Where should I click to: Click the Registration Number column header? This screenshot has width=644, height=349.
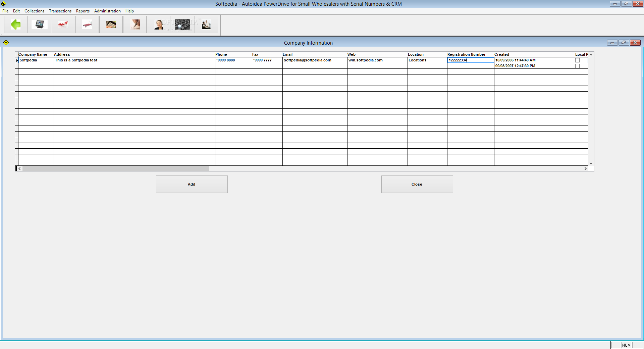[x=471, y=54]
